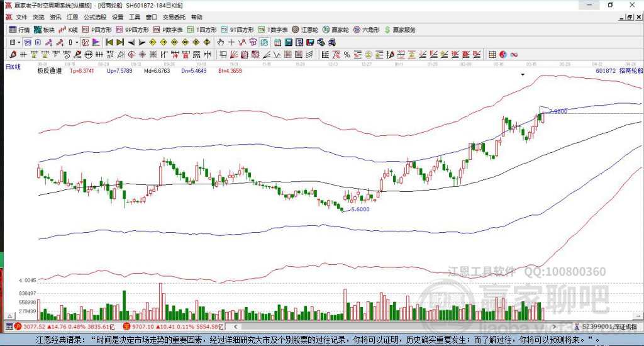The width and height of the screenshot is (644, 346).
Task: Click the 极反通道 indicator label
Action: coord(50,70)
